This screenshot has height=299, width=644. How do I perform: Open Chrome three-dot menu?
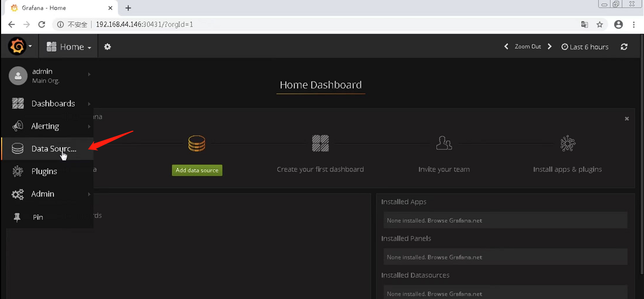(633, 25)
